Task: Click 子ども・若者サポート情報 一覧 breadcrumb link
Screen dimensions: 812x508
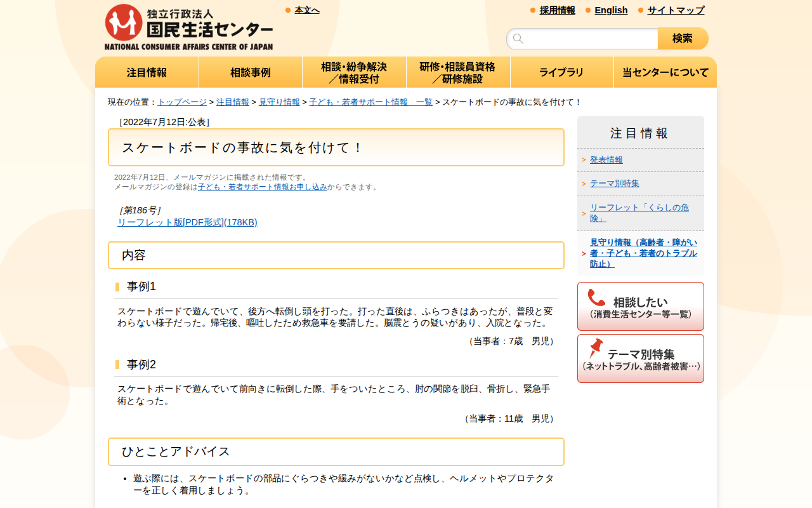Action: point(370,102)
